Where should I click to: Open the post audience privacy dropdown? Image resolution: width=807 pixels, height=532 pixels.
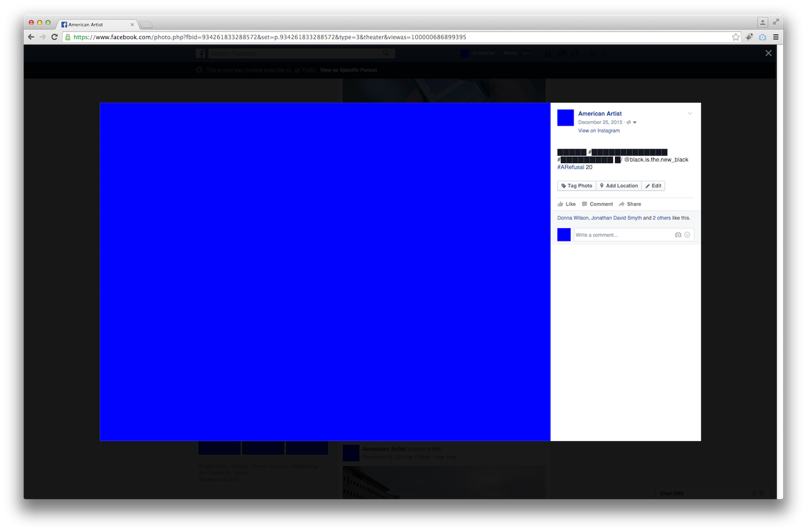pyautogui.click(x=632, y=122)
